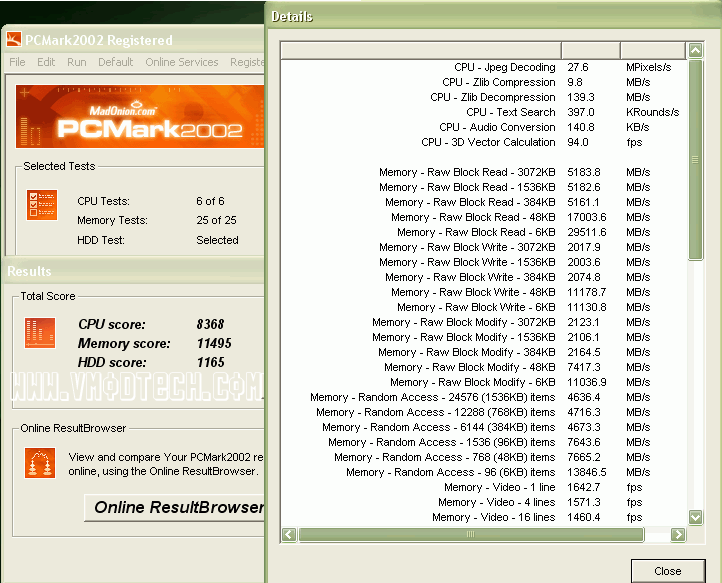Click the Memory Tests 25 of 25 value
This screenshot has width=722, height=583.
(216, 220)
